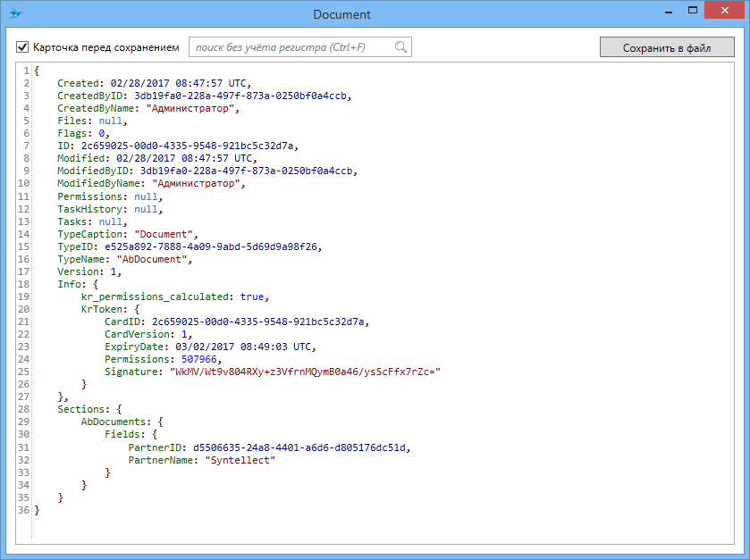Click the ExpiryDate value in KrToken

click(246, 347)
